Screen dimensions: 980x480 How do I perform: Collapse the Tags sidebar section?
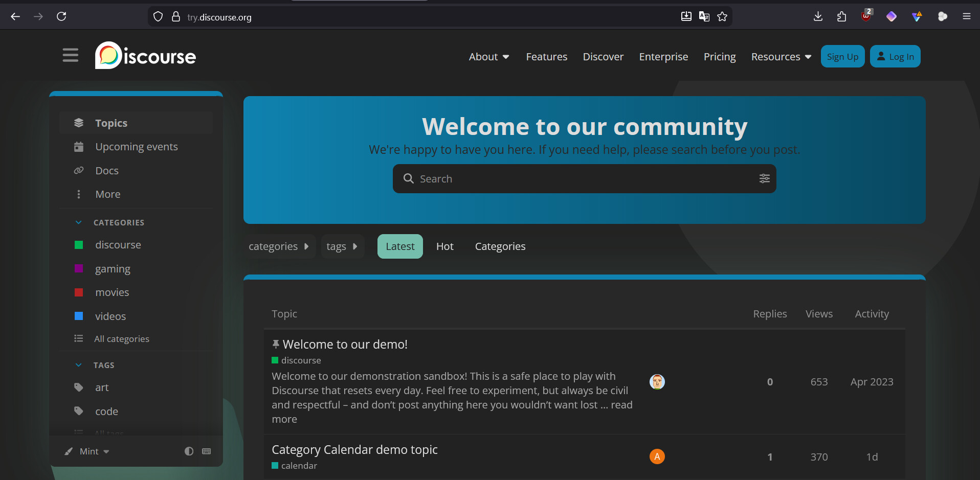pos(79,365)
